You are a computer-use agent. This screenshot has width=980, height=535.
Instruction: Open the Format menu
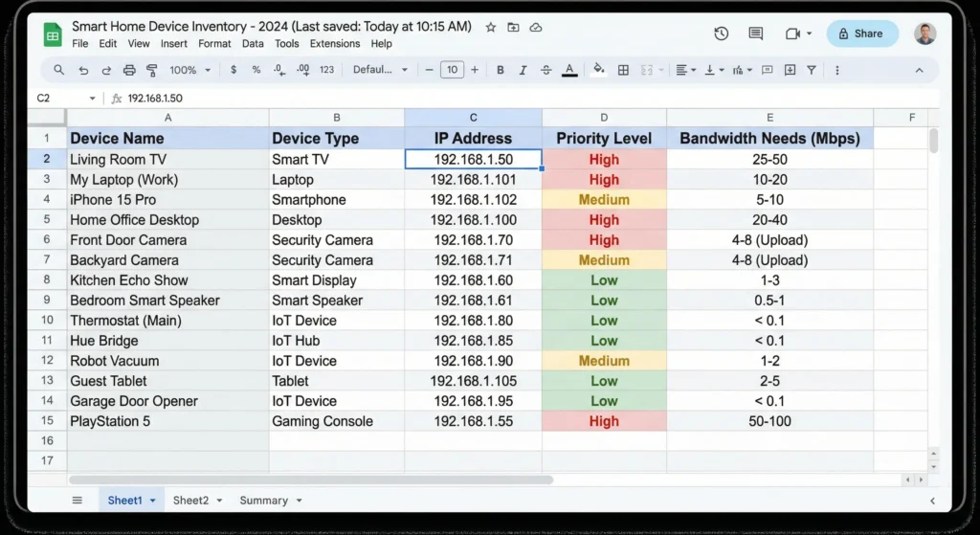point(214,44)
